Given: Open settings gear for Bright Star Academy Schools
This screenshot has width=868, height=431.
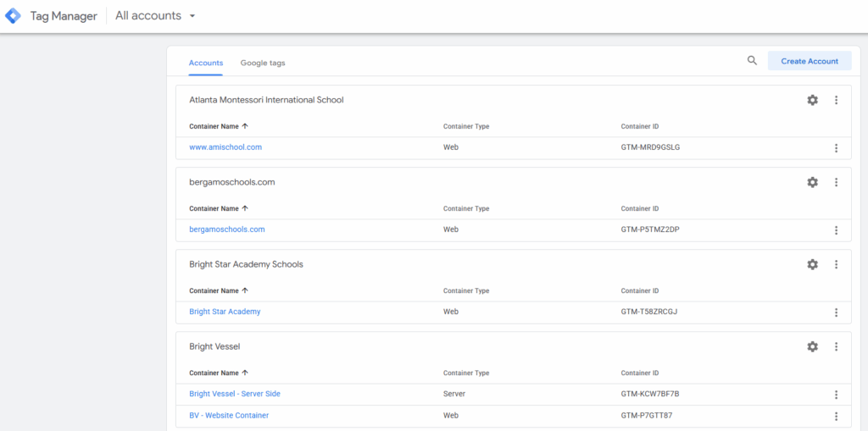Looking at the screenshot, I should [x=812, y=264].
